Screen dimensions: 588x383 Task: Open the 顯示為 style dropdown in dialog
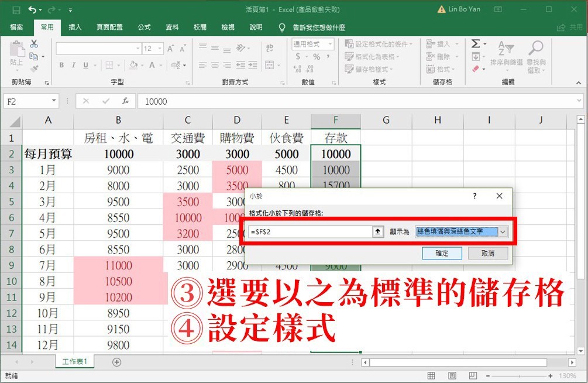point(503,232)
